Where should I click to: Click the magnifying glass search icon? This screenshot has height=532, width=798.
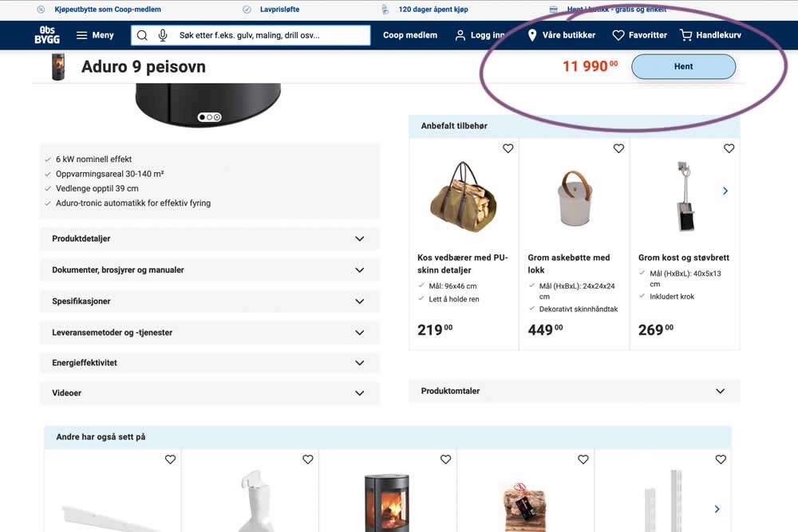pos(143,35)
